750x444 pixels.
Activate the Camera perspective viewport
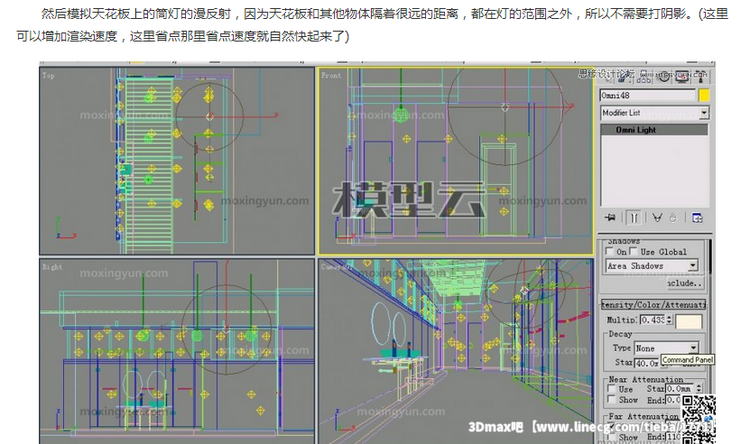(456, 352)
